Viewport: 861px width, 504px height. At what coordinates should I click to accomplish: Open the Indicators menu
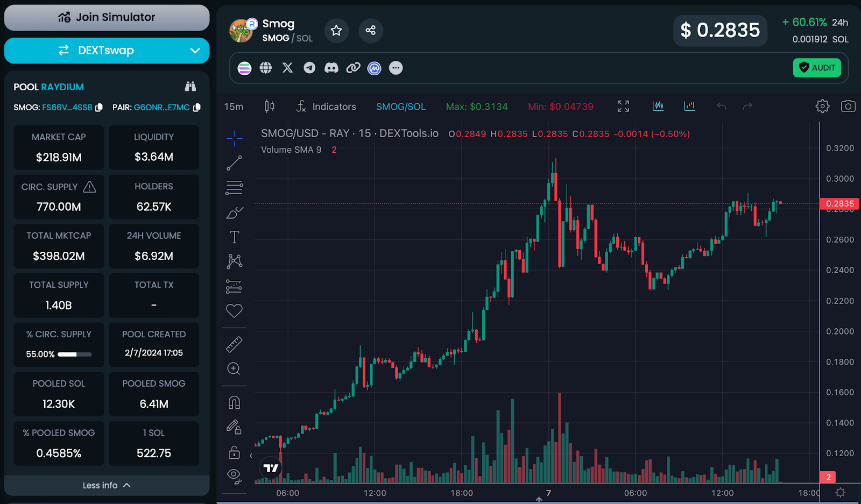(x=326, y=107)
